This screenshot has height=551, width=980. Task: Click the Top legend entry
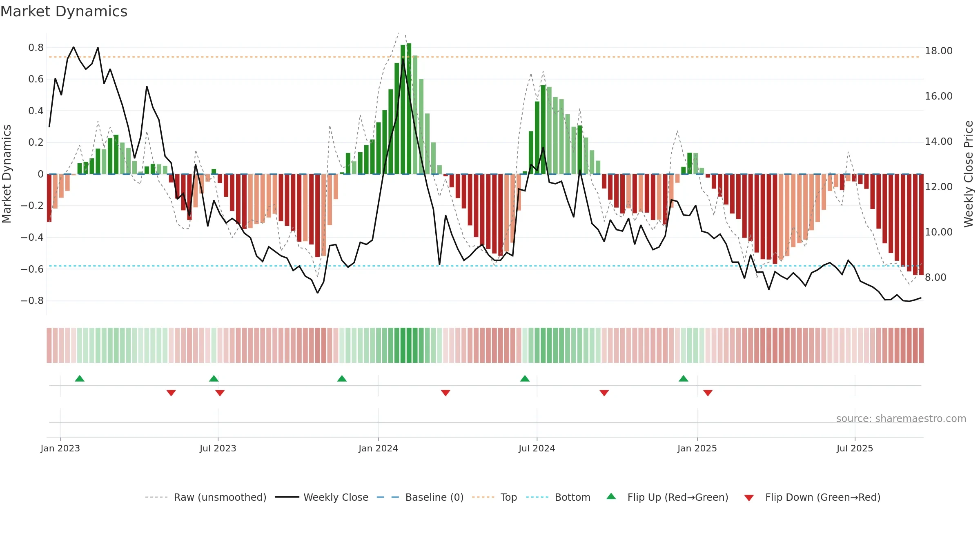[x=494, y=497]
